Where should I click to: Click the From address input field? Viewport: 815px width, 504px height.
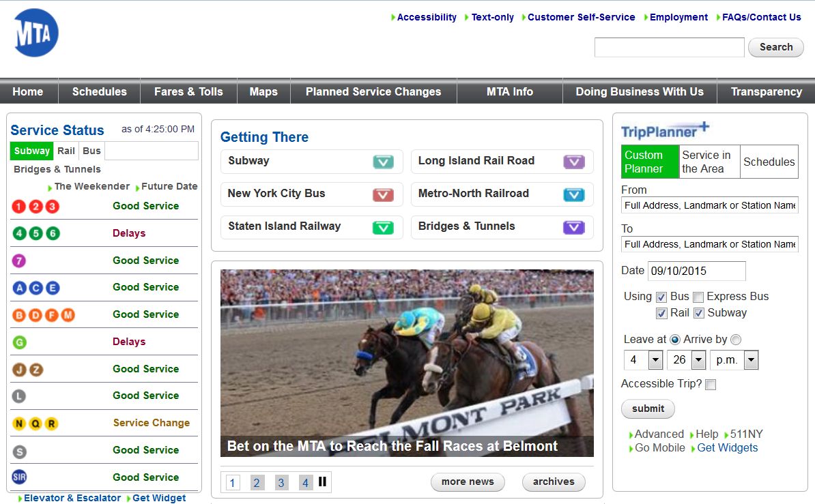click(709, 205)
